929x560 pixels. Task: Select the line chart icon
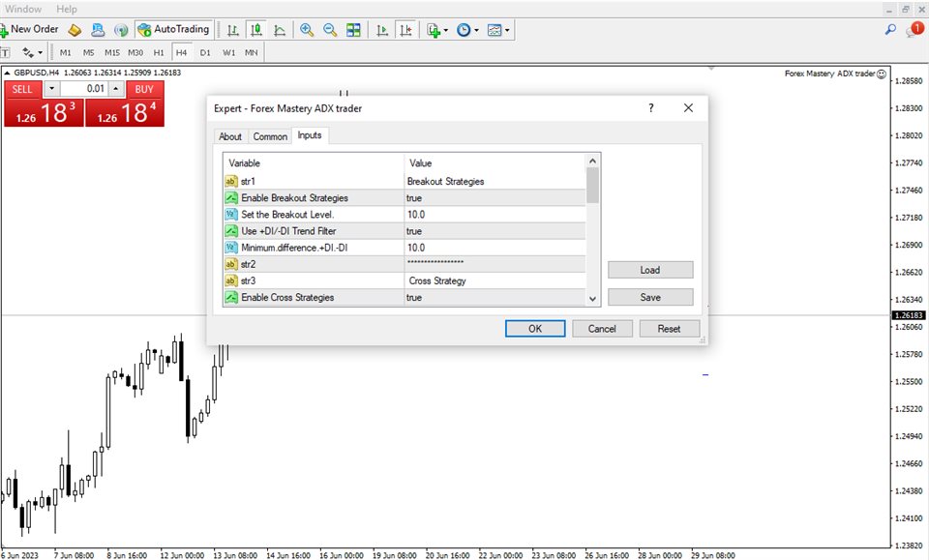[x=279, y=30]
